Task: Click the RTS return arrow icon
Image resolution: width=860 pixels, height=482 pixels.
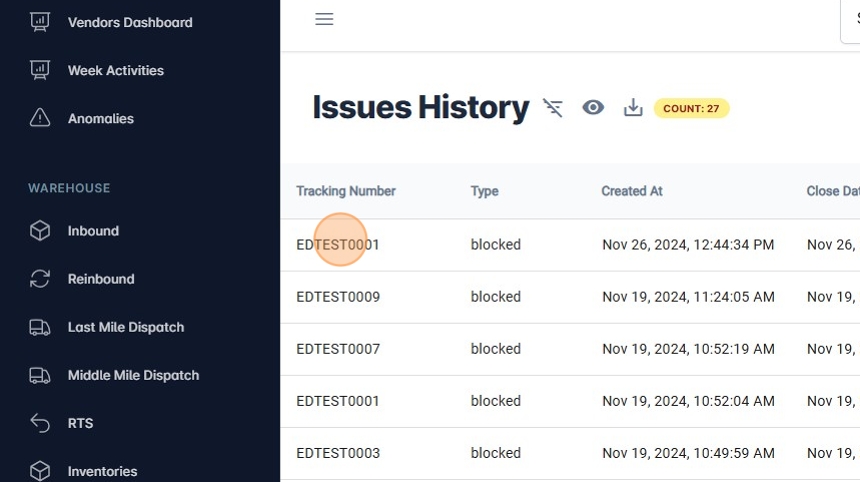Action: click(40, 423)
